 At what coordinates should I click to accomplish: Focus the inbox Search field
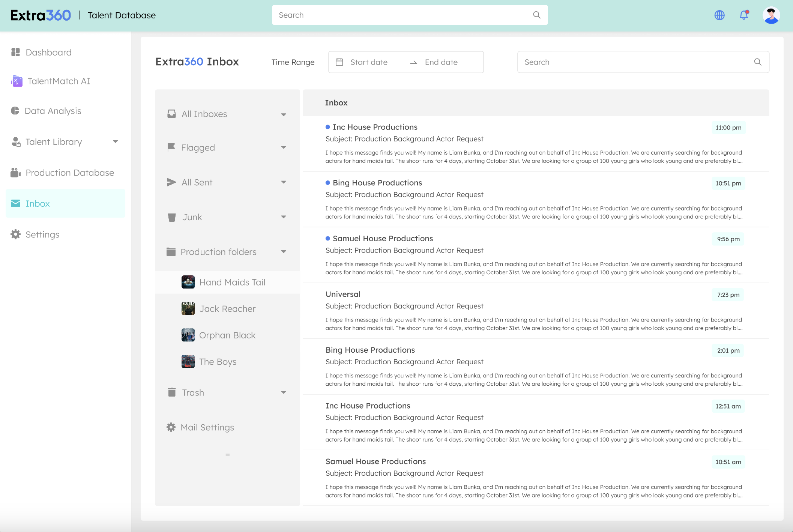tap(643, 62)
